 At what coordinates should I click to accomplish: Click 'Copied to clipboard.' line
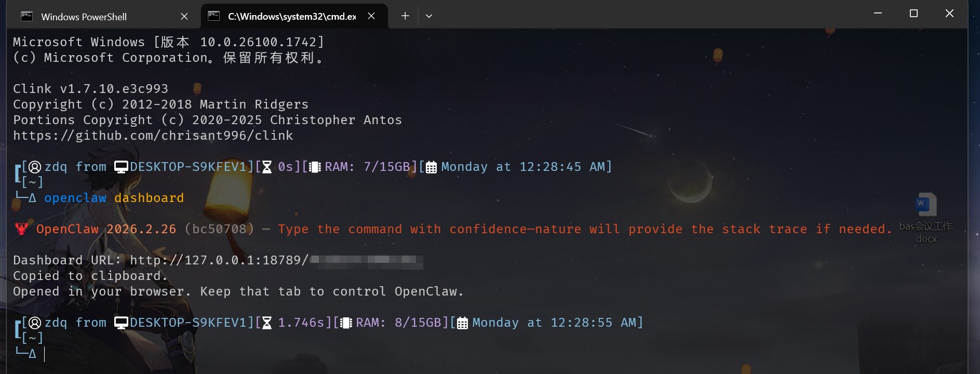90,276
